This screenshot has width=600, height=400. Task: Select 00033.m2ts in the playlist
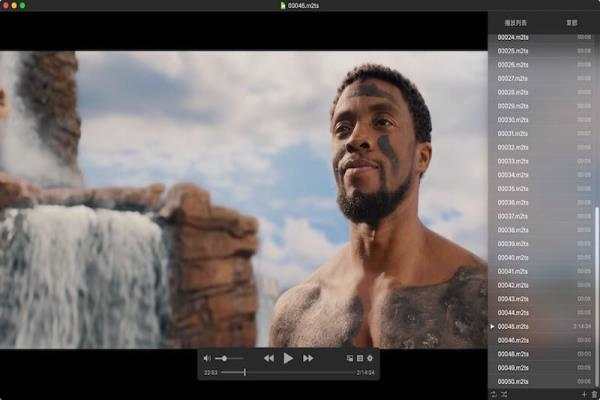pos(541,161)
